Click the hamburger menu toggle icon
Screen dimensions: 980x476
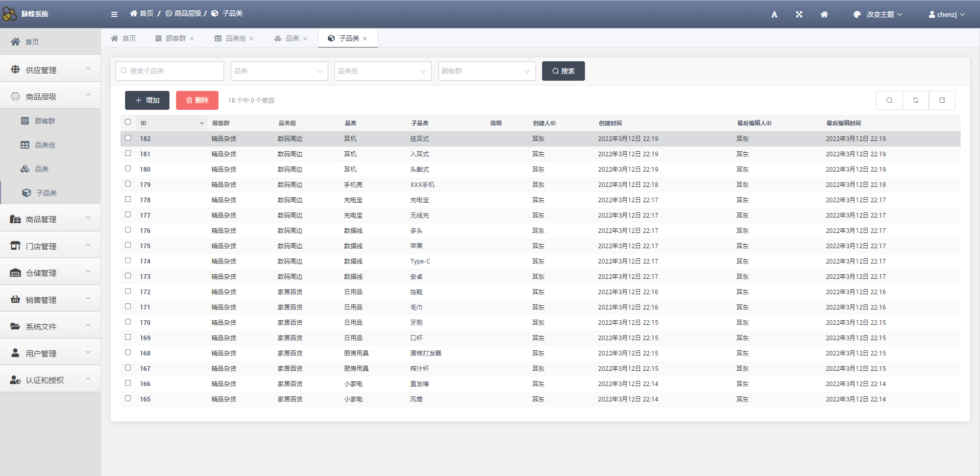(x=114, y=14)
